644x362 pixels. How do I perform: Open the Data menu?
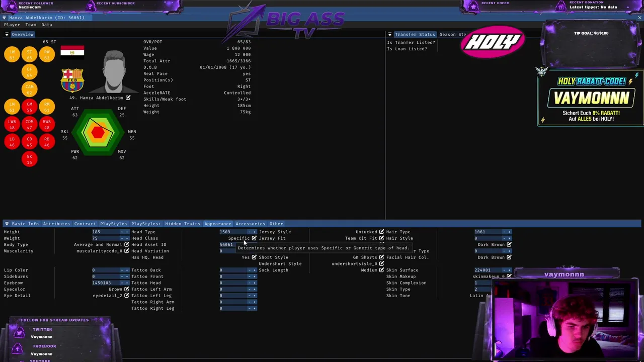click(47, 25)
